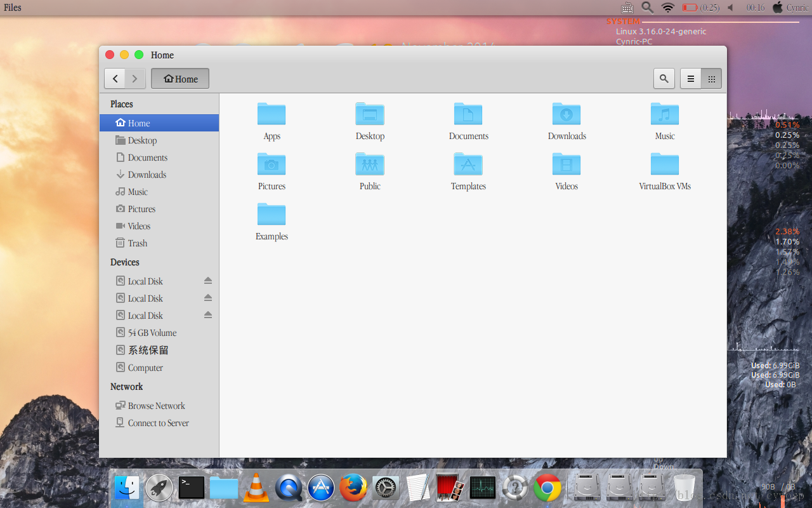812x508 pixels.
Task: Open Google Chrome from the dock
Action: (547, 488)
